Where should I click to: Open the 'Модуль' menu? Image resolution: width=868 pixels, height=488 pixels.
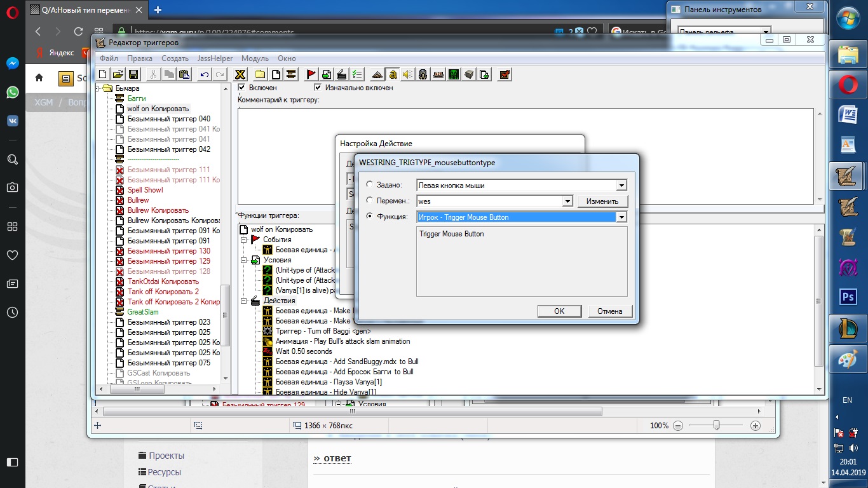point(255,58)
